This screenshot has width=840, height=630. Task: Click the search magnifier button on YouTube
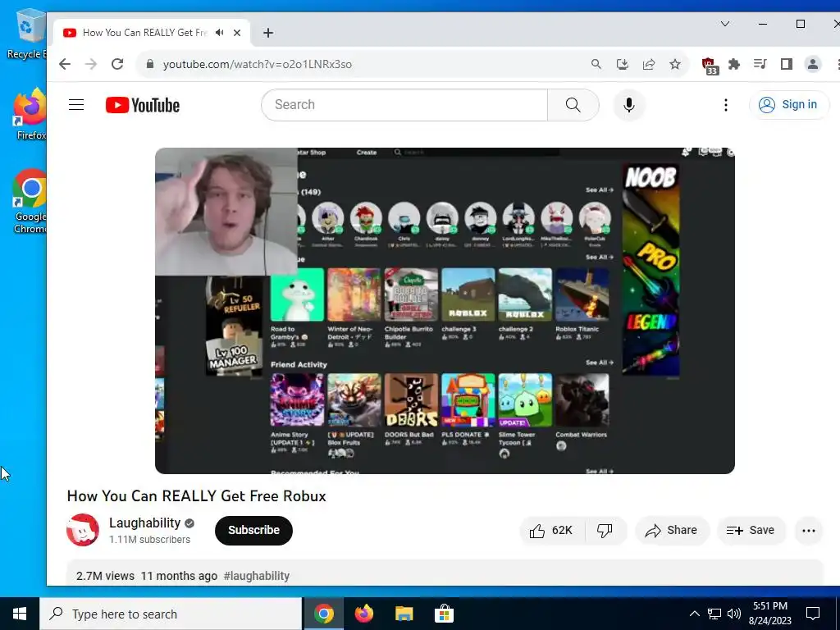pos(573,104)
